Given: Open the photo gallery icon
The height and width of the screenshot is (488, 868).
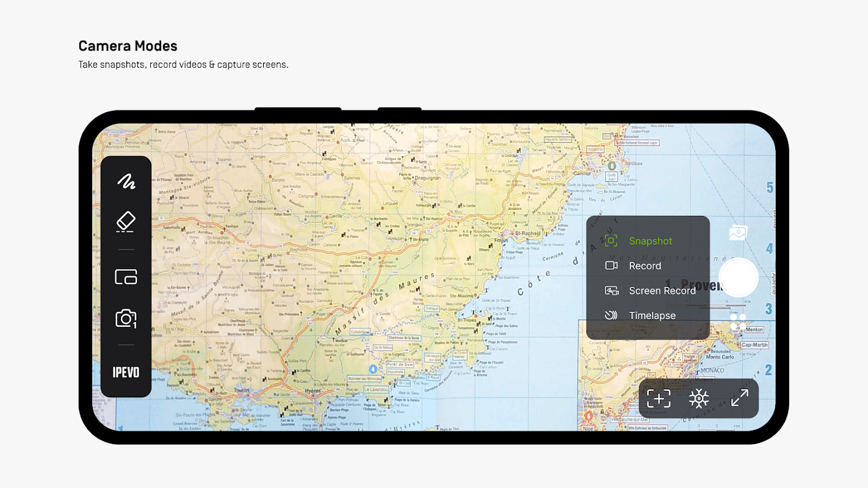Looking at the screenshot, I should (x=738, y=232).
